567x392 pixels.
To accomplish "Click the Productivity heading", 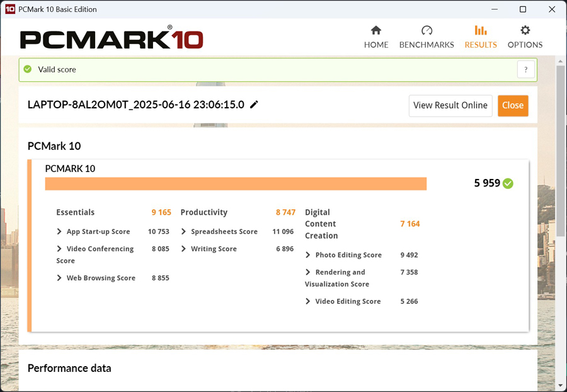I will click(x=204, y=212).
